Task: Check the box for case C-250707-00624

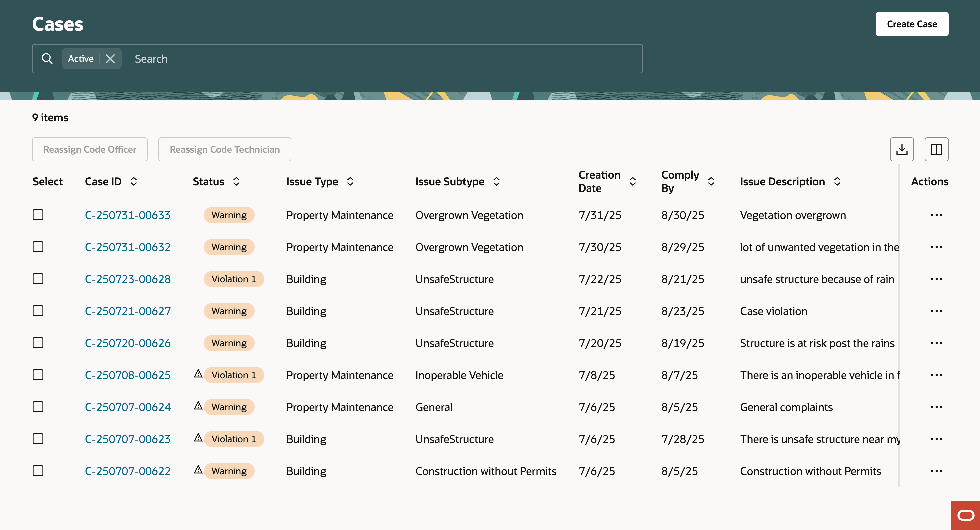Action: pos(38,406)
